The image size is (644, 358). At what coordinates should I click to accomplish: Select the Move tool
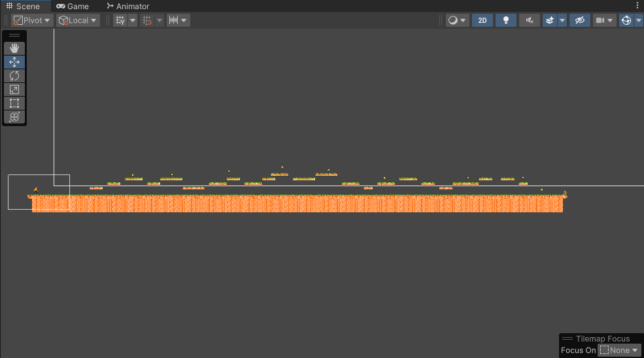14,62
